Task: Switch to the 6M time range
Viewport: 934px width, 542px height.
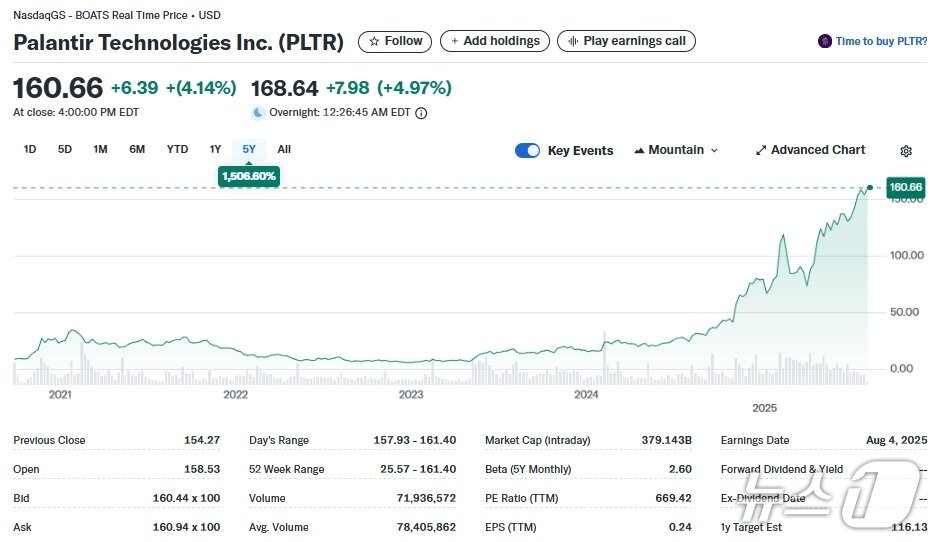Action: pyautogui.click(x=137, y=149)
